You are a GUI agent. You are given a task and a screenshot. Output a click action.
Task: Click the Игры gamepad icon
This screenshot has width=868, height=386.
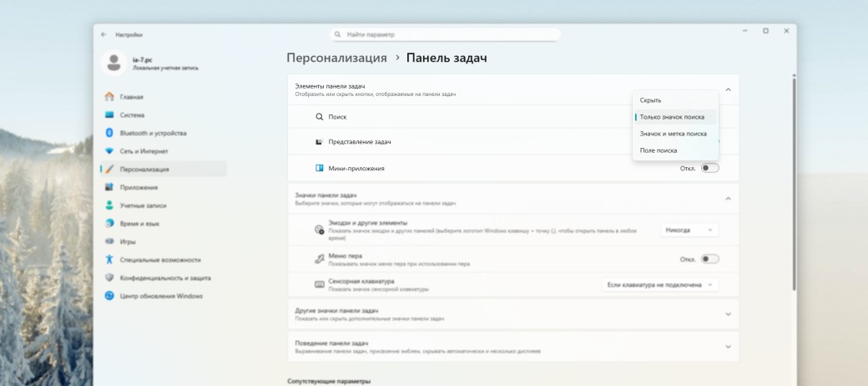click(109, 241)
